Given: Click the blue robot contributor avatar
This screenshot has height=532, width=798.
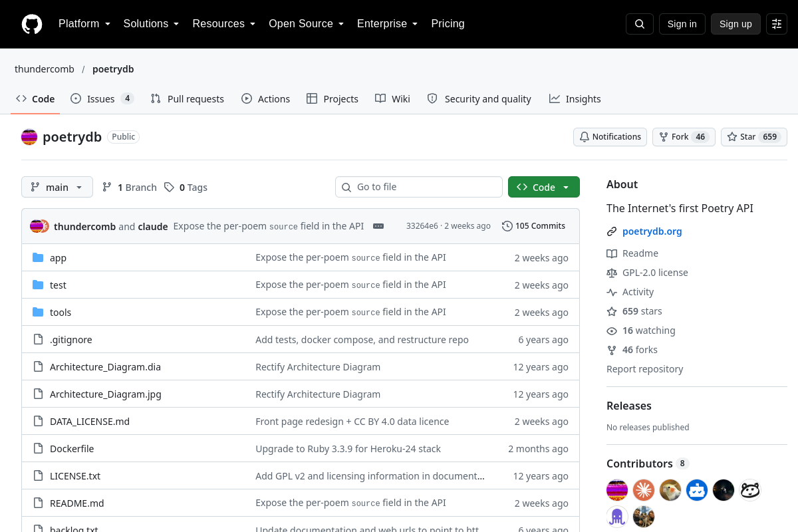Looking at the screenshot, I should [697, 490].
